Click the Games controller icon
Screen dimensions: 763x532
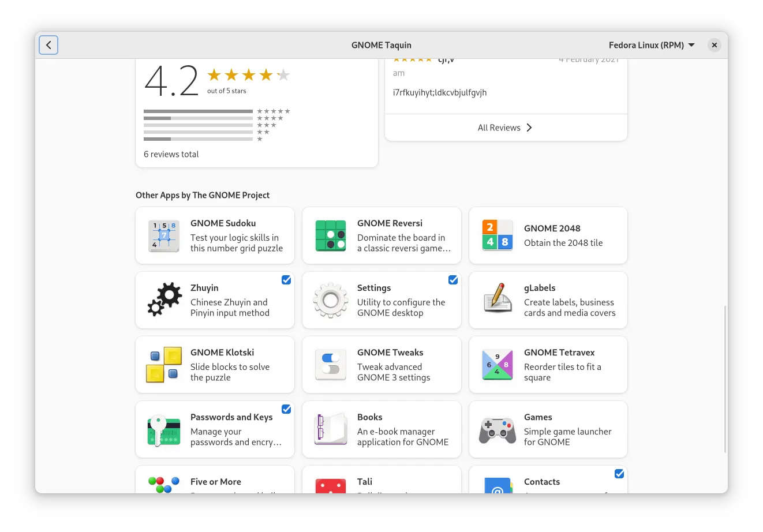click(x=498, y=429)
